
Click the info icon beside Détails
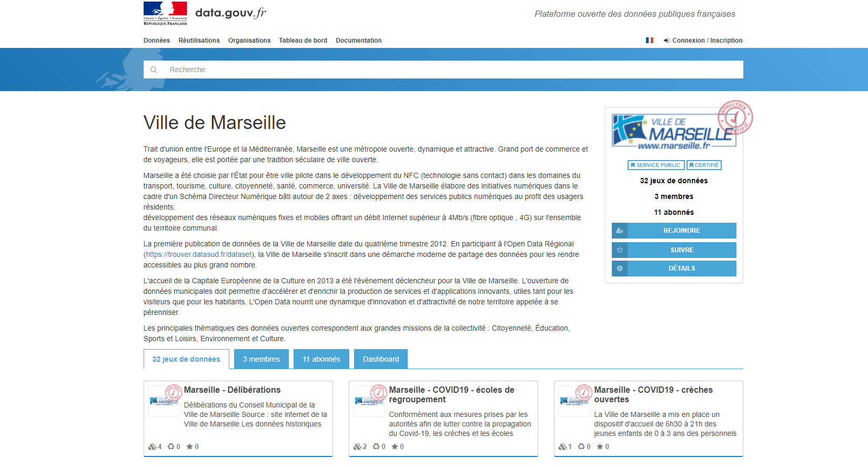[x=620, y=269]
